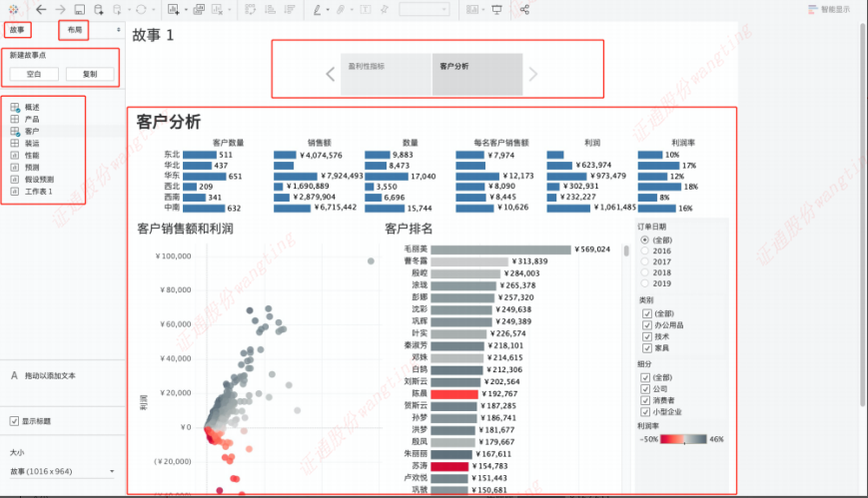Screen dimensions: 868x498
Task: Click the story vertical scrollbar
Action: (x=863, y=213)
